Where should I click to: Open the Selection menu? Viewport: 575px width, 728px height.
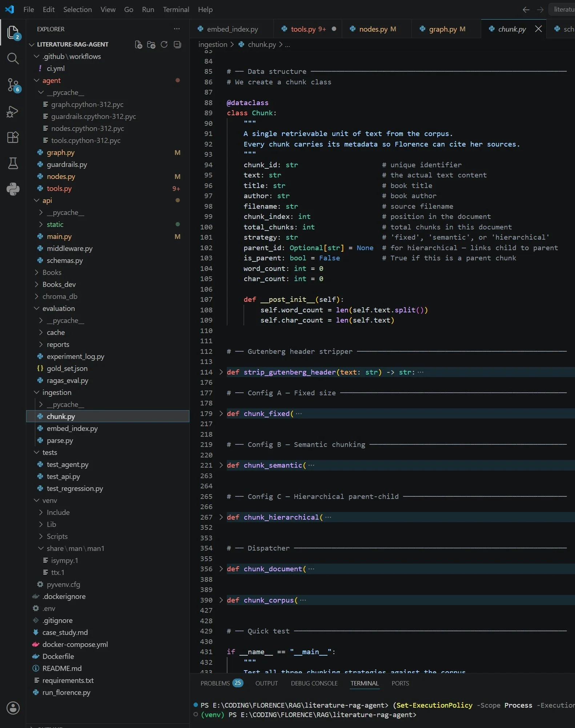[77, 9]
